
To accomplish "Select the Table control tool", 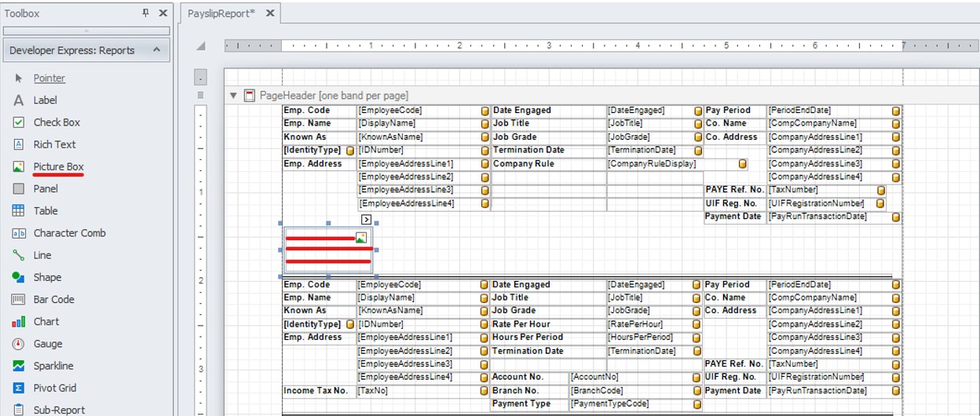I will (45, 211).
